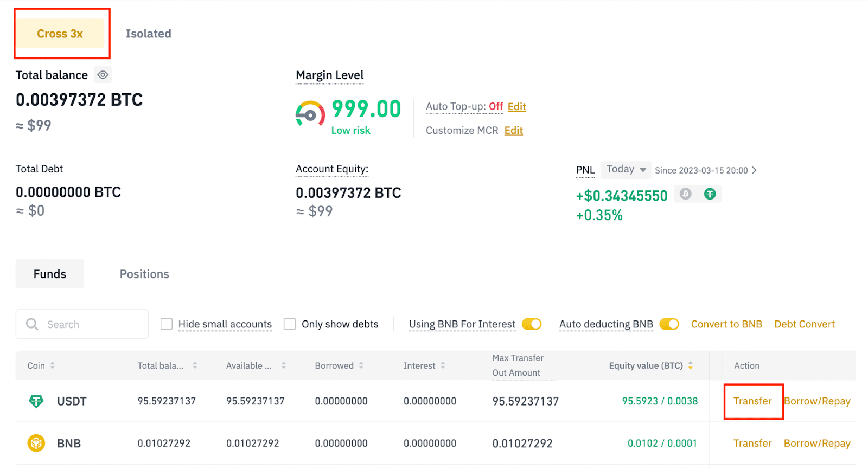
Task: Click the Hide small accounts label
Action: (225, 324)
